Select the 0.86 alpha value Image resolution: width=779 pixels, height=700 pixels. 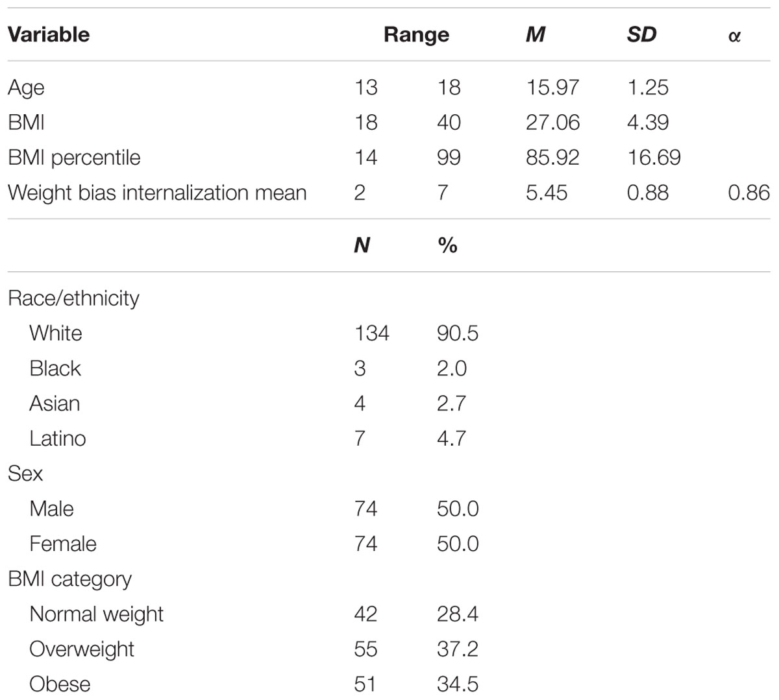(x=749, y=193)
